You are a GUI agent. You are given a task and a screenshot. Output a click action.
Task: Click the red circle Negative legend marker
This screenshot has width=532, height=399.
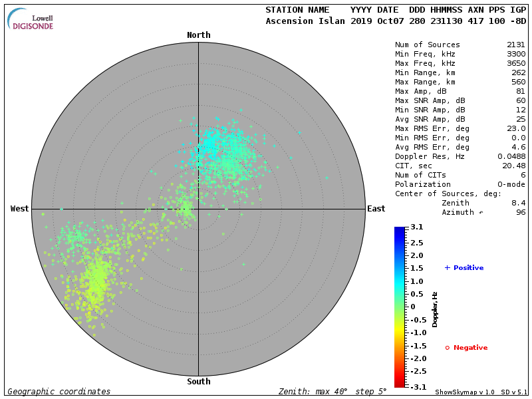(447, 348)
